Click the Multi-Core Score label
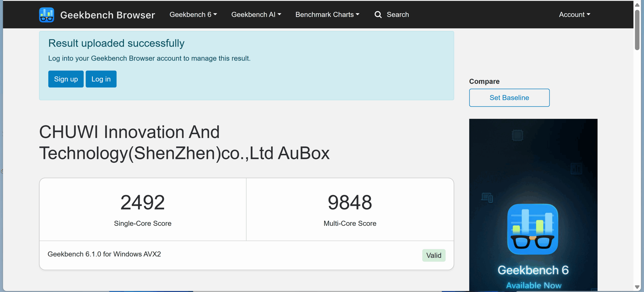Viewport: 644px width, 292px height. coord(350,223)
